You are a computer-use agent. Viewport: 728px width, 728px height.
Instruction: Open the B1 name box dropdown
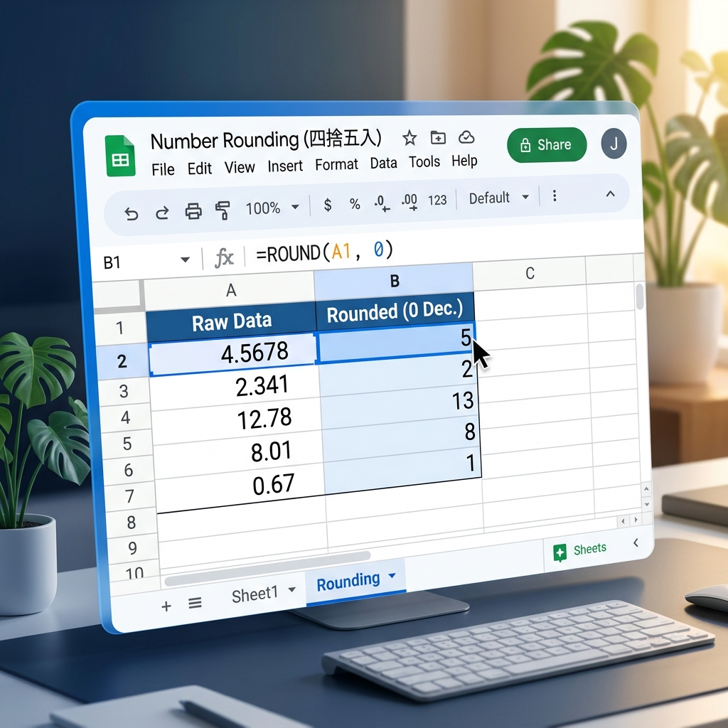tap(186, 259)
